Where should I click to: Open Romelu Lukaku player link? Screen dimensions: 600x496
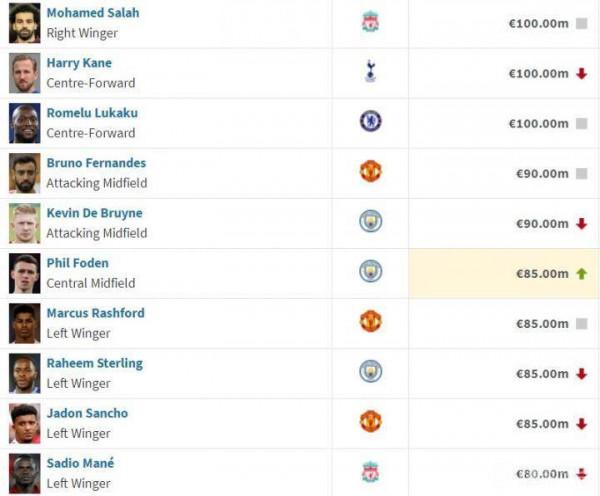92,113
